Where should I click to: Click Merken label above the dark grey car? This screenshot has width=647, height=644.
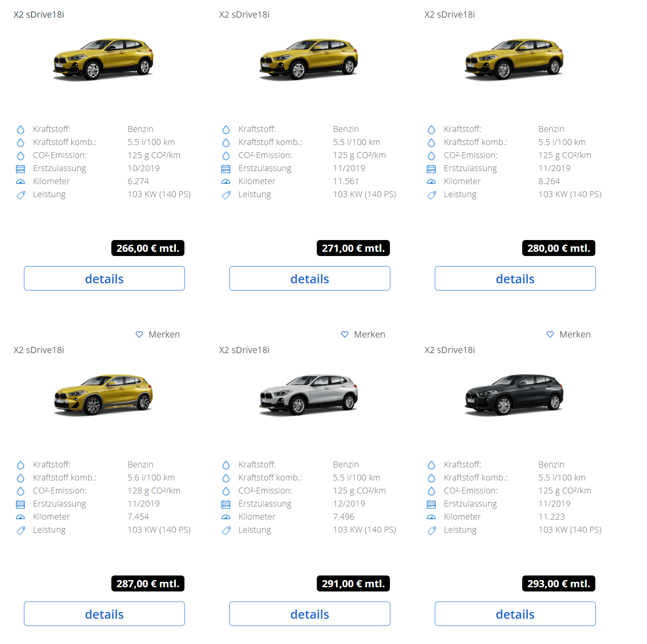pos(575,334)
